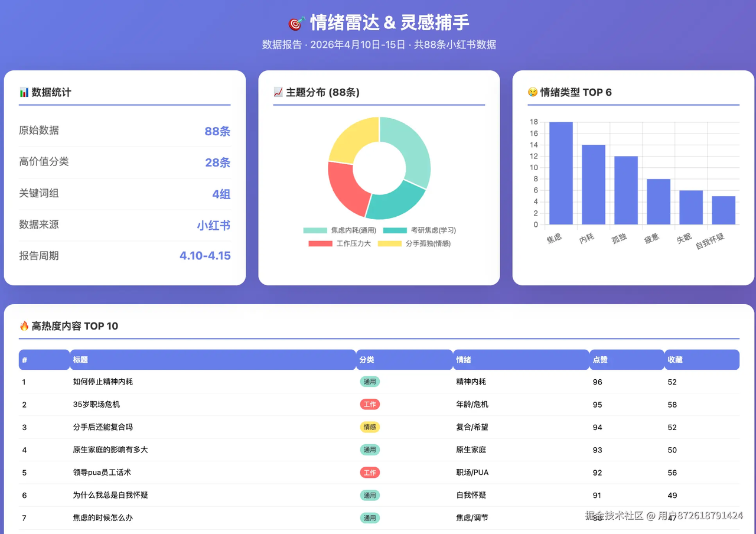The width and height of the screenshot is (756, 534).
Task: Click the likes value 95
Action: (598, 405)
